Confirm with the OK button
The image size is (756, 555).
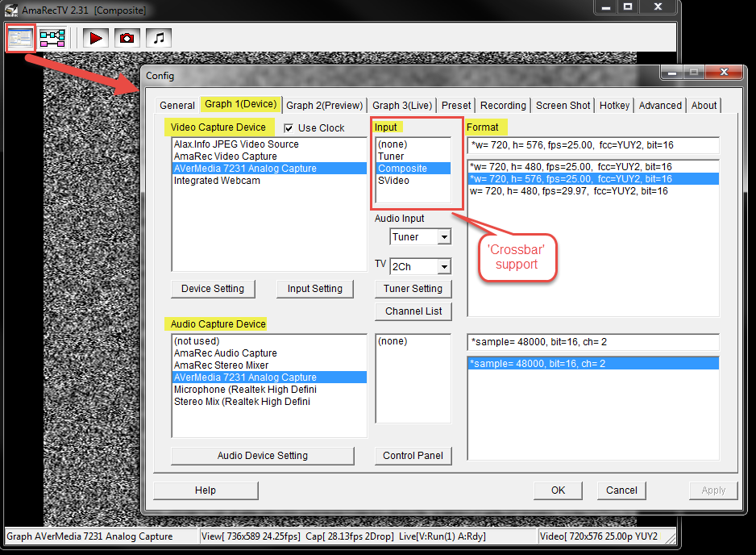click(558, 490)
